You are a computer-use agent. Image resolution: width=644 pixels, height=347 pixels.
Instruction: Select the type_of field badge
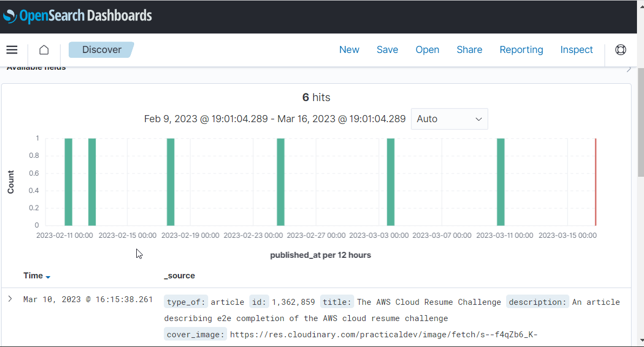[x=185, y=302]
